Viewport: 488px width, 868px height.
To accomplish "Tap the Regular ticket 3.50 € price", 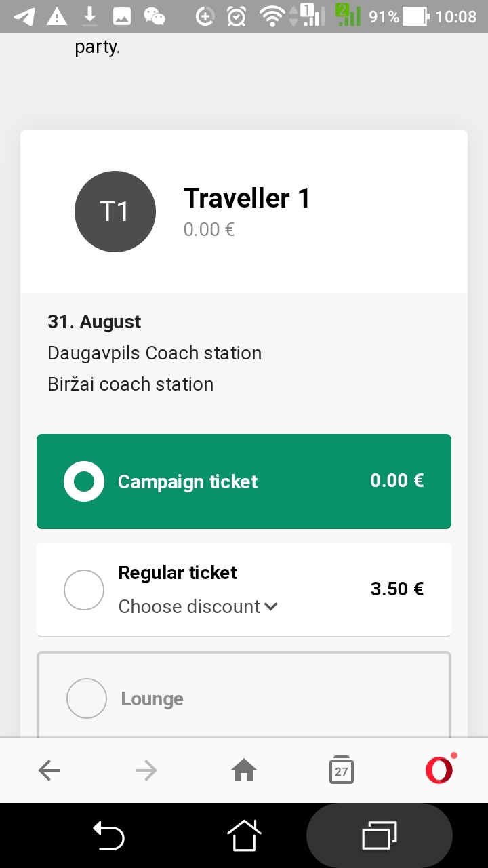I will pyautogui.click(x=397, y=589).
